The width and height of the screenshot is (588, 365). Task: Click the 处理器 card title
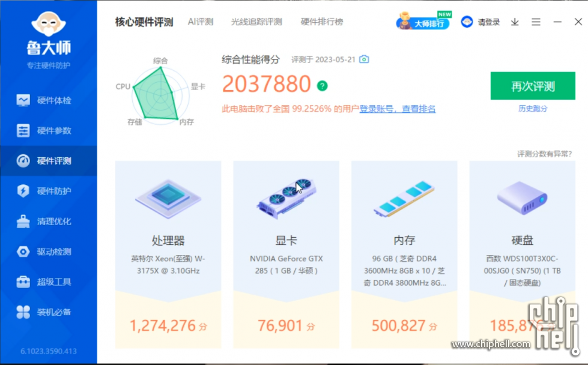pos(168,240)
